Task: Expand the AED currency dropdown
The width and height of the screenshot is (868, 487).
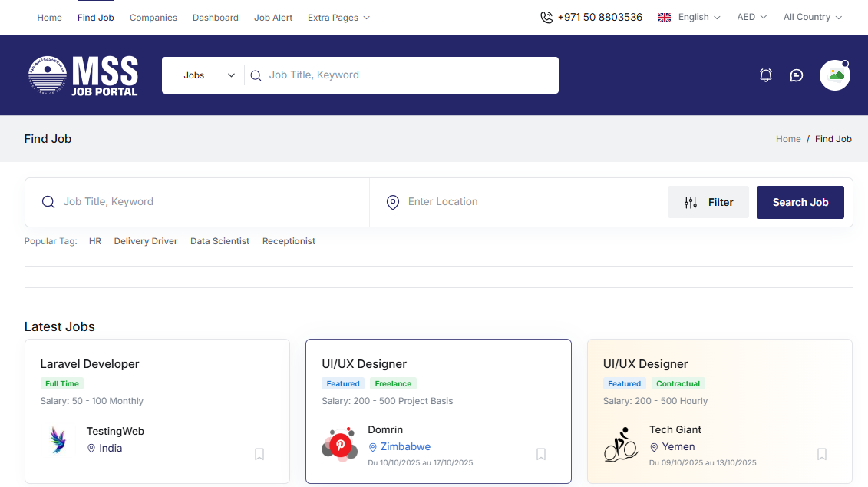Action: pyautogui.click(x=751, y=17)
